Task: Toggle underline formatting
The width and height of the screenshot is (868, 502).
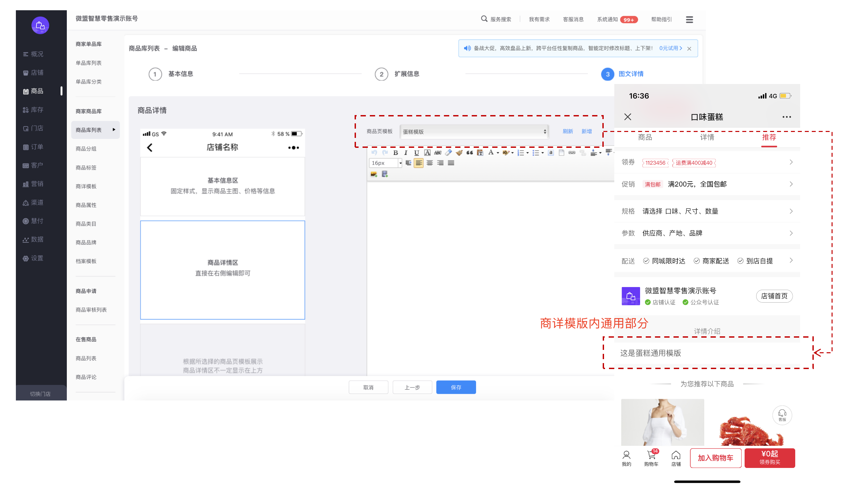Action: point(416,152)
